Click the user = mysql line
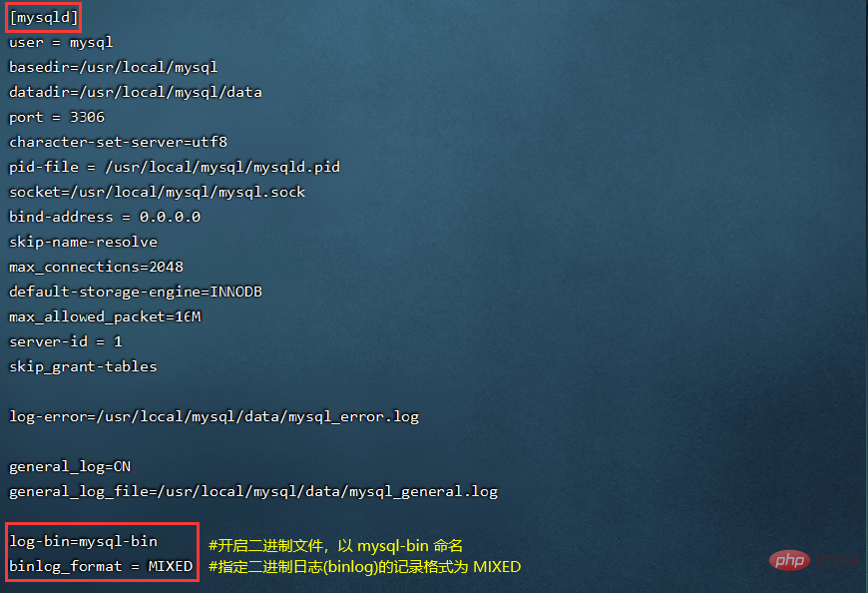Screen dimensions: 868x593 tap(61, 43)
